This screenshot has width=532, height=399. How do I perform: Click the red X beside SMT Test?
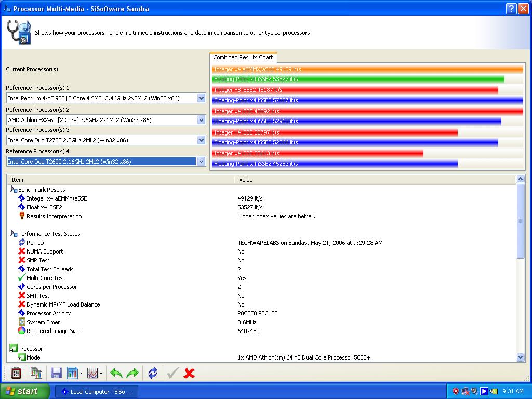tap(22, 295)
